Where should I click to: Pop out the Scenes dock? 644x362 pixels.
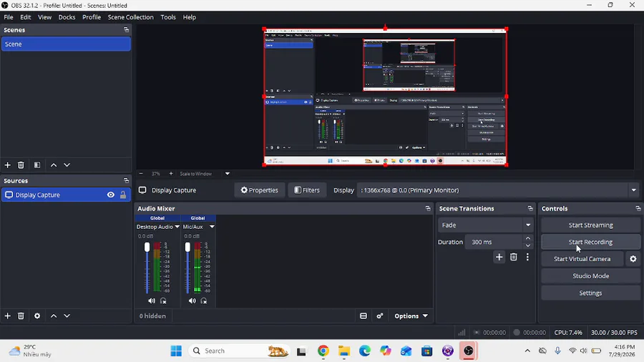coord(126,30)
